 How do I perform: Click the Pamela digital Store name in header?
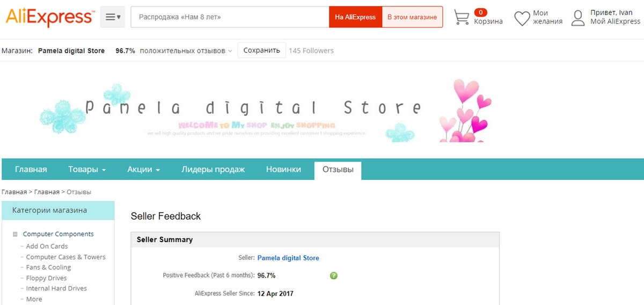point(71,50)
